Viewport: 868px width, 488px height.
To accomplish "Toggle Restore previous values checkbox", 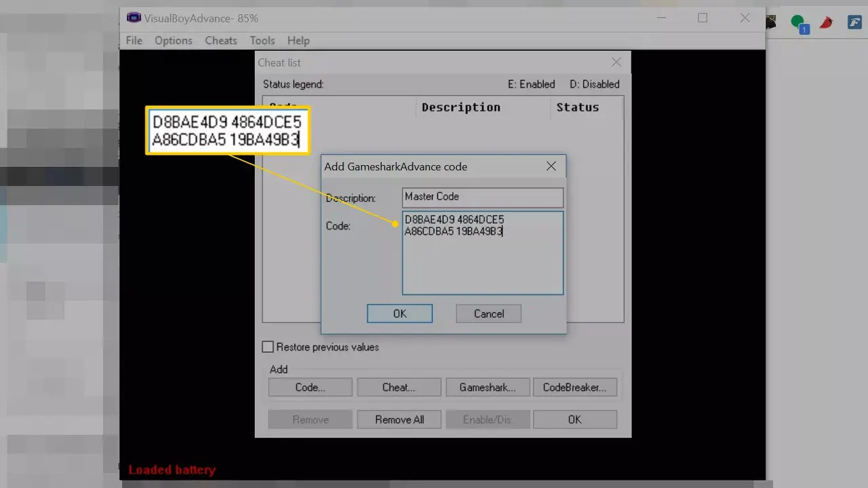I will pyautogui.click(x=269, y=347).
